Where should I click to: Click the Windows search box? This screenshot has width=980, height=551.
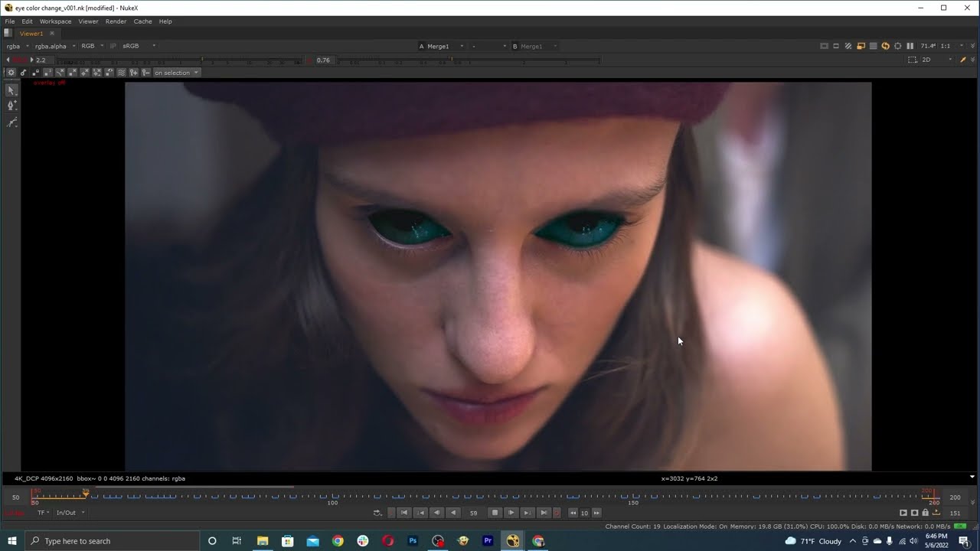click(112, 541)
